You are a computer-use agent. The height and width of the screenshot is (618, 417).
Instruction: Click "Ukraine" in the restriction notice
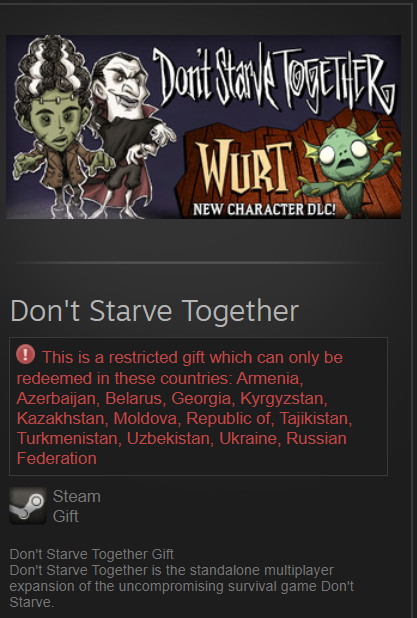pos(249,439)
